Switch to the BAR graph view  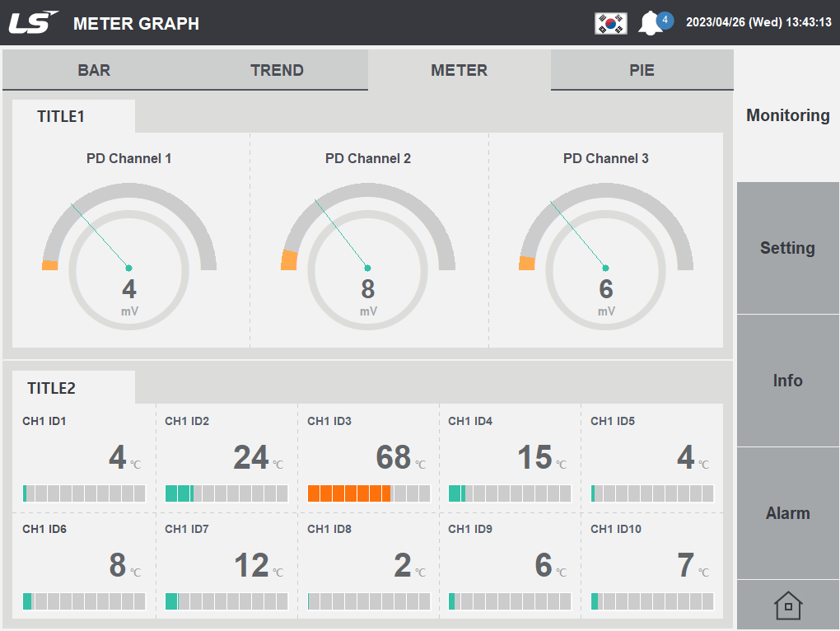94,70
